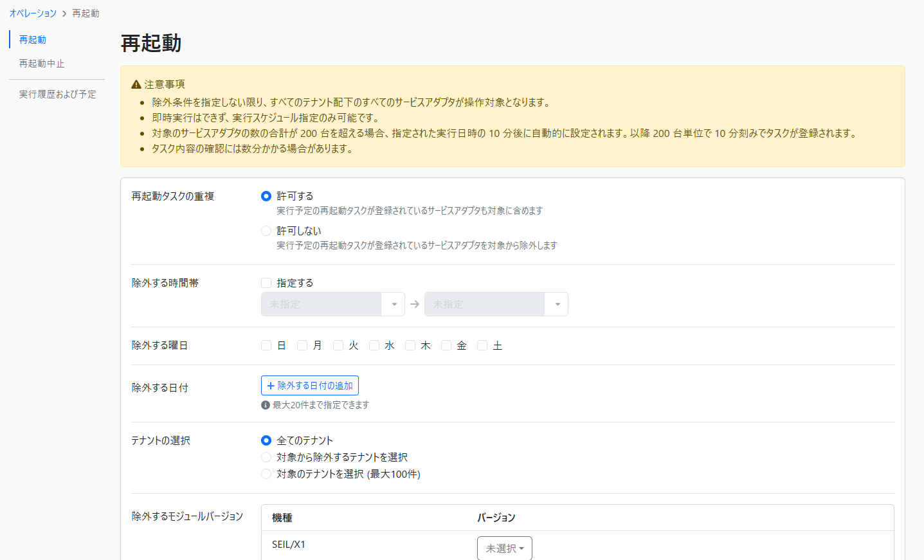Go to 実行履歴および予定 in sidebar
Image resolution: width=924 pixels, height=560 pixels.
[57, 95]
